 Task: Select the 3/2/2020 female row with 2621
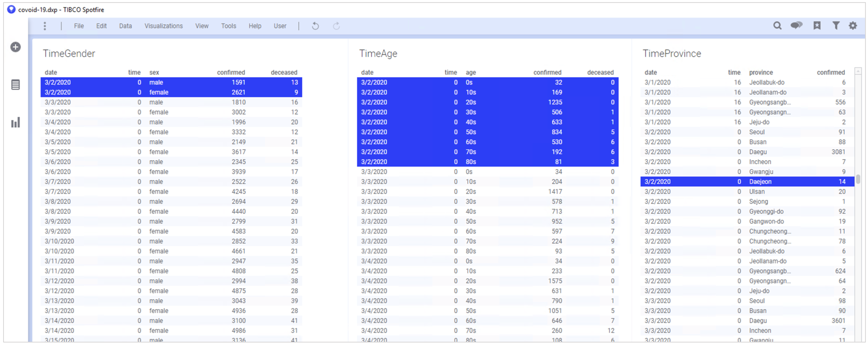pyautogui.click(x=171, y=92)
